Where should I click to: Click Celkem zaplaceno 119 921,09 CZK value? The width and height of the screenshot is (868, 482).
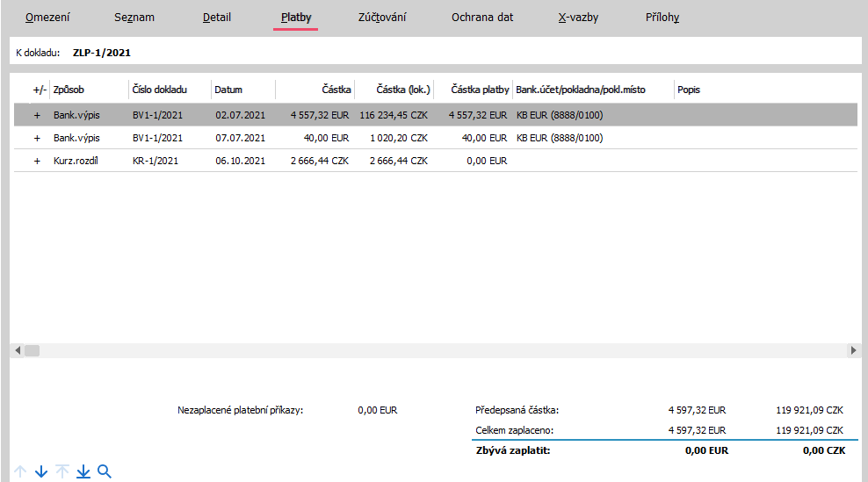[809, 430]
